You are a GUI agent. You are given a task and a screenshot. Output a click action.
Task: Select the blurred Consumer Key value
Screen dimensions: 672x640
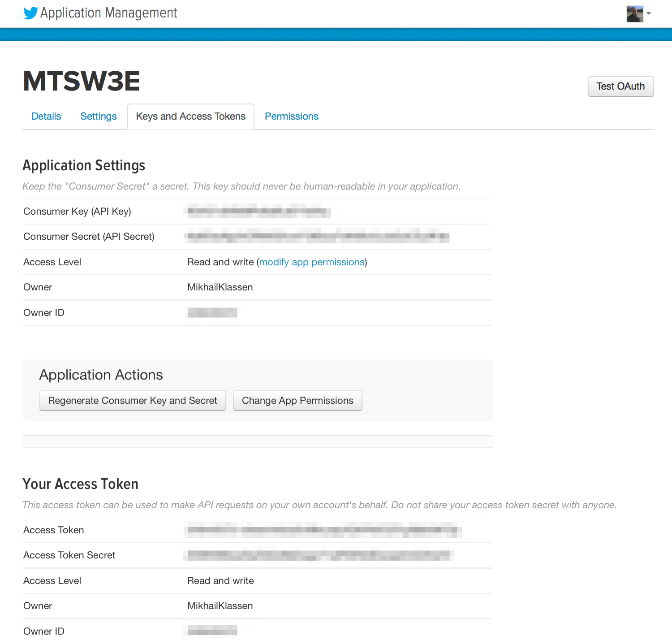click(x=259, y=211)
